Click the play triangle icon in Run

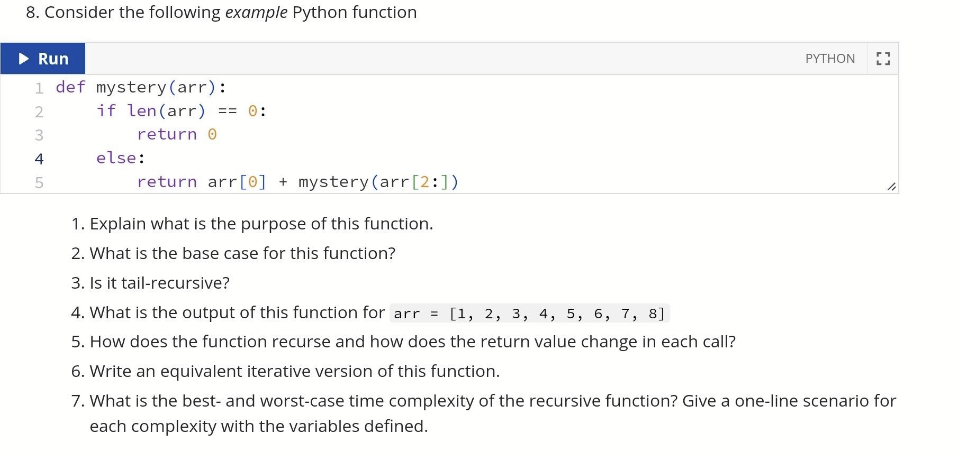(x=24, y=59)
